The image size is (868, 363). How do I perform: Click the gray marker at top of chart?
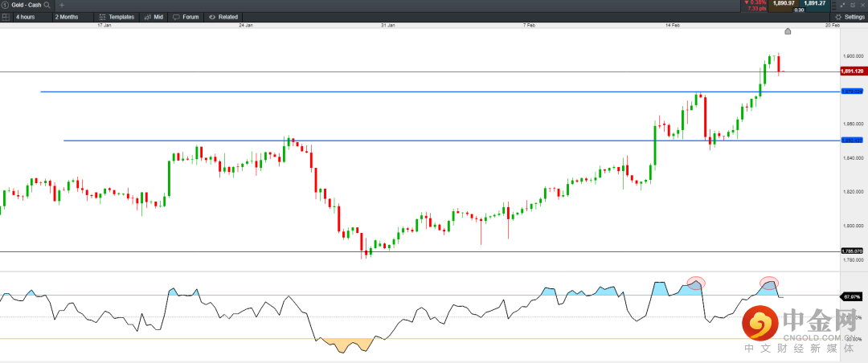[788, 31]
